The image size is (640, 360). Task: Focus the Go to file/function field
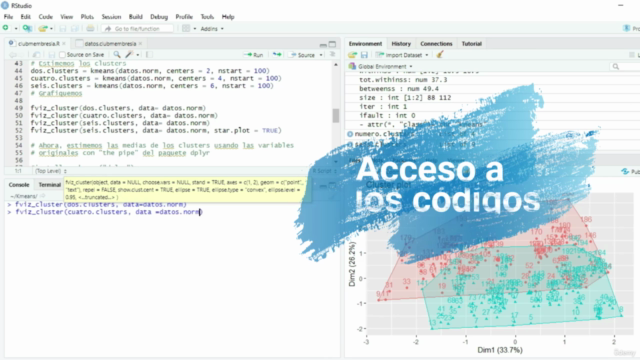(x=137, y=29)
